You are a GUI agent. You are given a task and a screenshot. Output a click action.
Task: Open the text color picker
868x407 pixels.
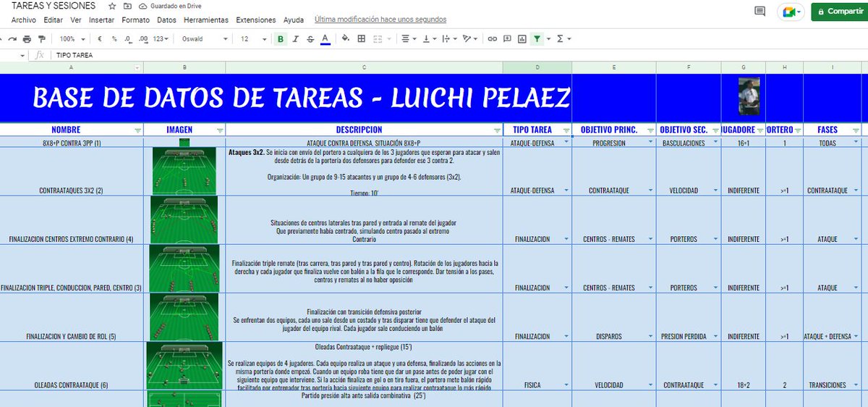tap(325, 38)
